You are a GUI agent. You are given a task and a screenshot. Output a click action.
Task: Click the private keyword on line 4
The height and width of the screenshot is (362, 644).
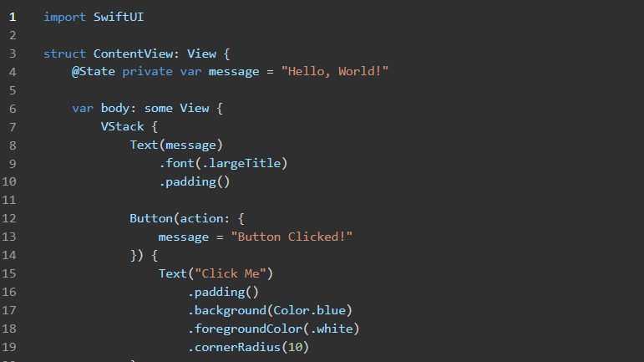click(147, 72)
